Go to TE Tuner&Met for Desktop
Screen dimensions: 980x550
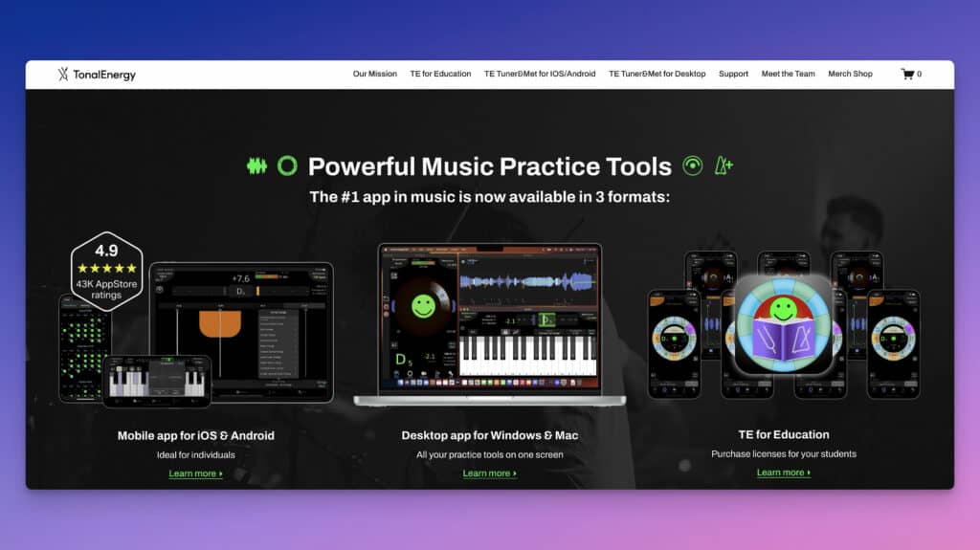tap(657, 74)
